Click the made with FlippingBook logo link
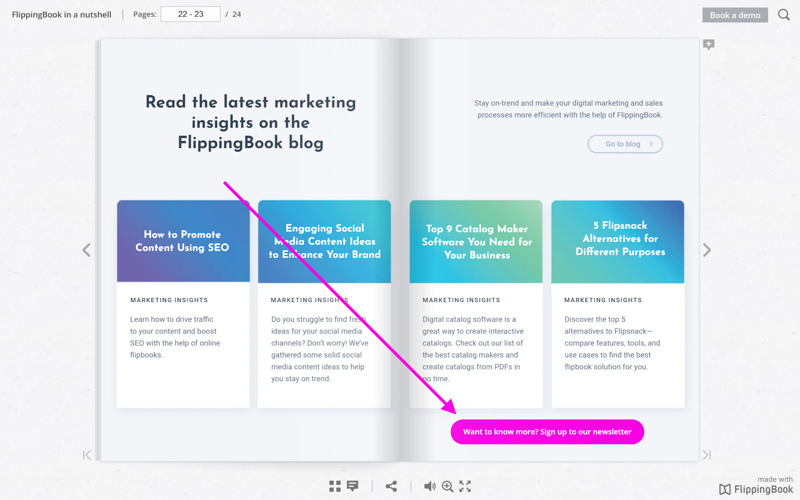800x500 pixels. tap(756, 486)
